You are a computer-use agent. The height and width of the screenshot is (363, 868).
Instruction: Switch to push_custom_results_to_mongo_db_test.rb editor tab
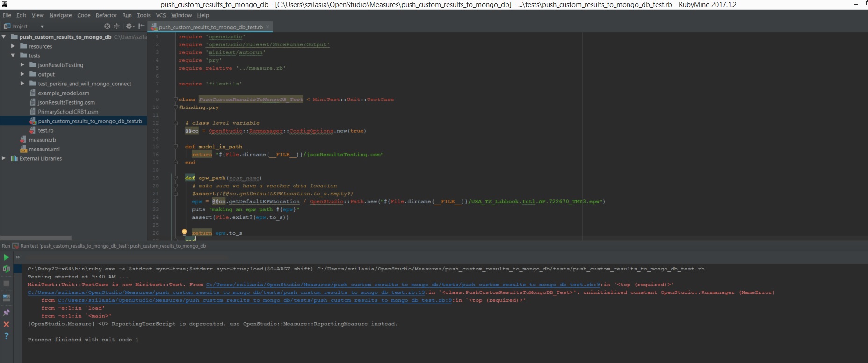pos(210,27)
